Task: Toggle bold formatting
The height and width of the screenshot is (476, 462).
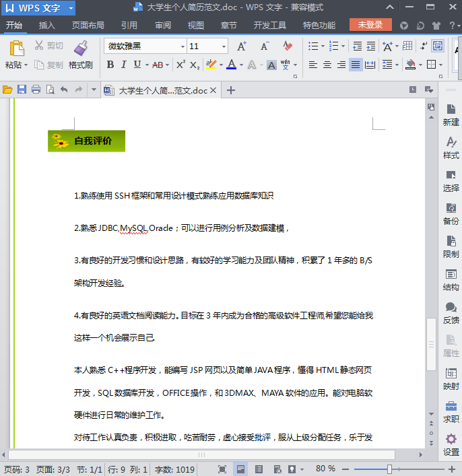Action: click(110, 65)
